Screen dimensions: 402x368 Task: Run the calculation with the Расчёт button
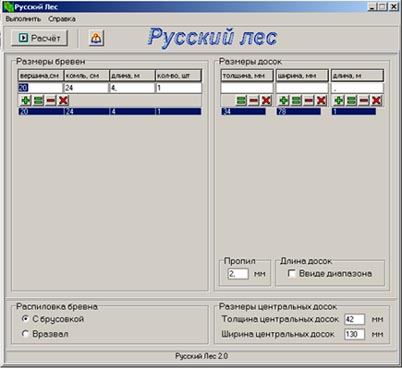(x=39, y=38)
